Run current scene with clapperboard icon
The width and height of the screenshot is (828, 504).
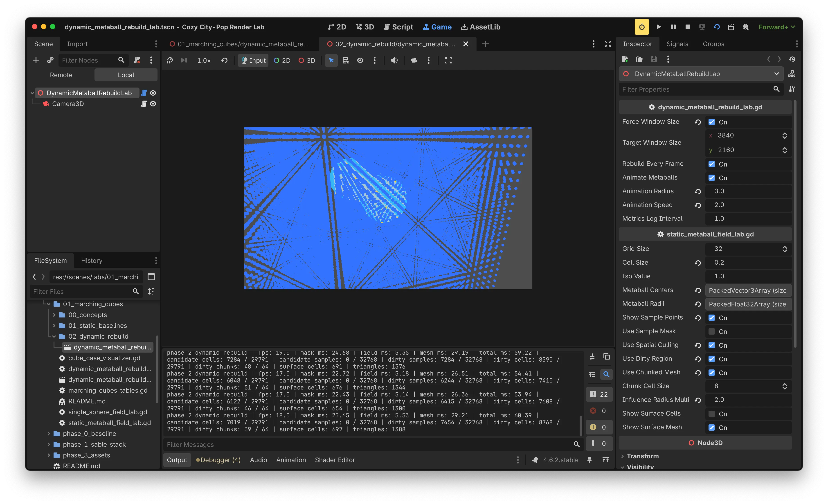tap(731, 27)
